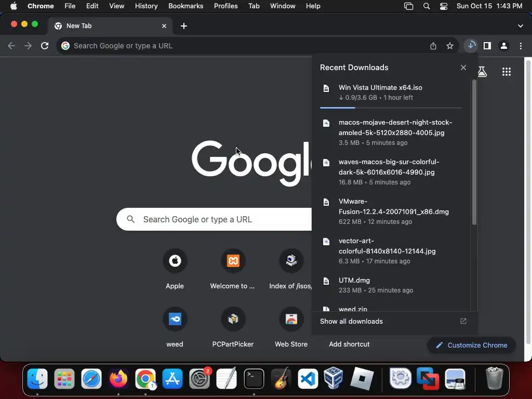Open the Index of /isos shortcut

[291, 270]
